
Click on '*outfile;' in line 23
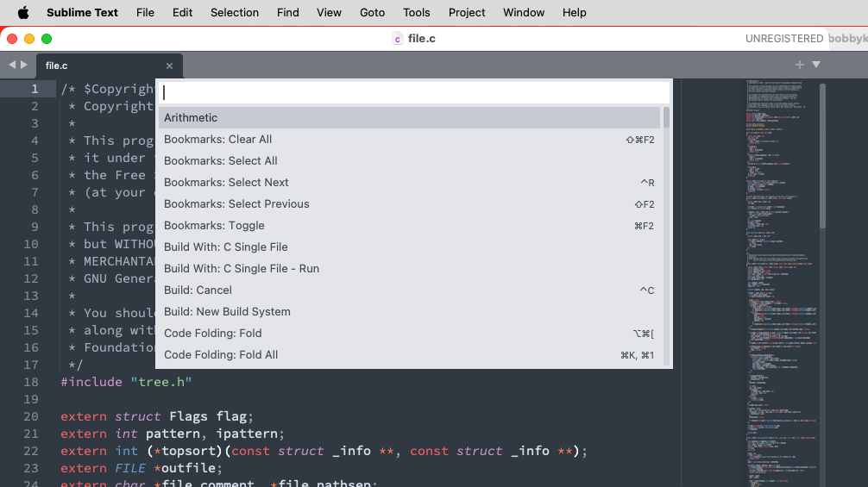187,468
